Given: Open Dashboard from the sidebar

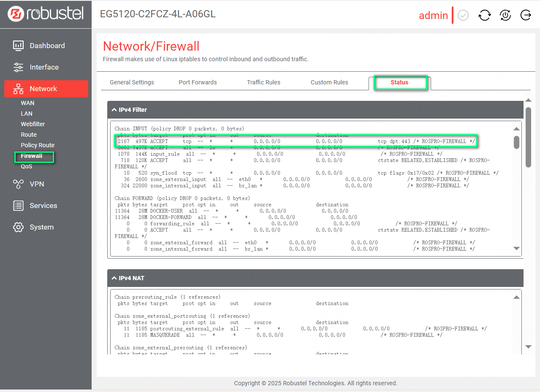Looking at the screenshot, I should 46,46.
